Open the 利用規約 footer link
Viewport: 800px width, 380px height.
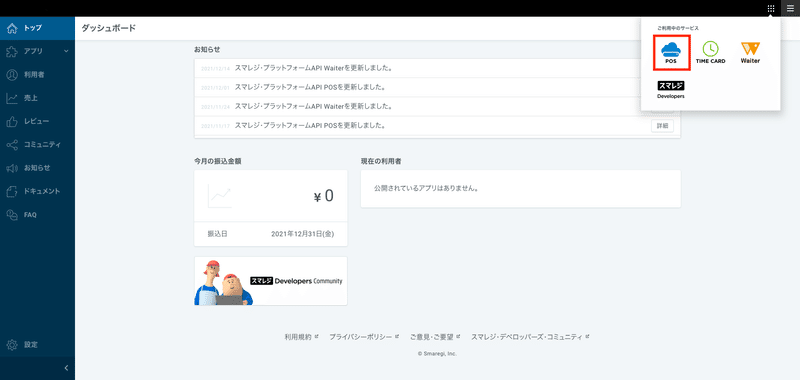tap(301, 337)
